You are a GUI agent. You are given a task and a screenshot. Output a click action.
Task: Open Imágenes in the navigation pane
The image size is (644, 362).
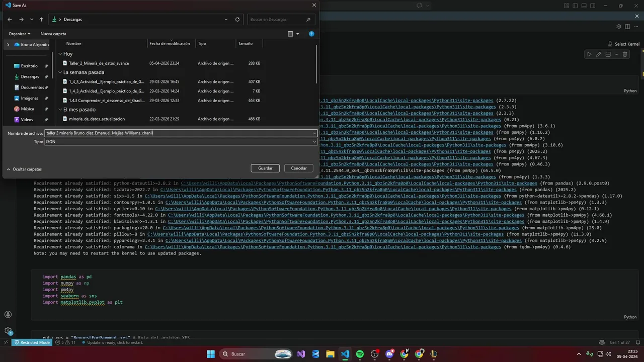(x=30, y=98)
